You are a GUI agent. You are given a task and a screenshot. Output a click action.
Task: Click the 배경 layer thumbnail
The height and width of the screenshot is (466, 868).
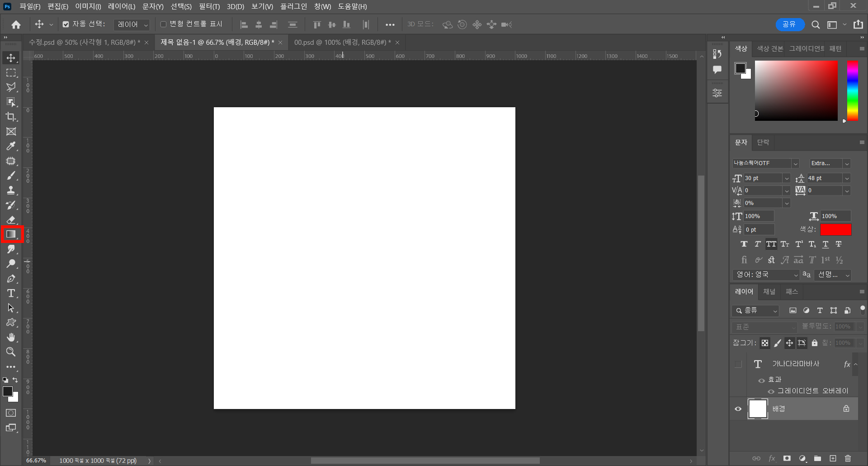[758, 409]
